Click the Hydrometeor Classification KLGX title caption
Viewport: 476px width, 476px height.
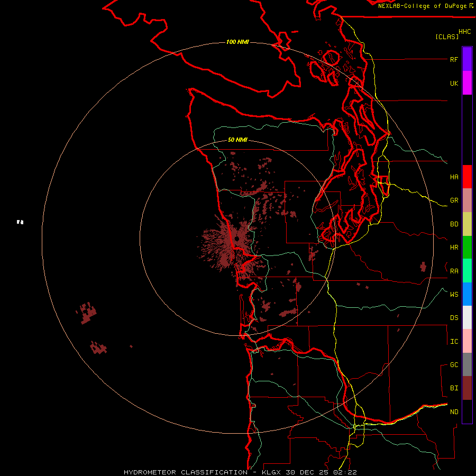coord(240,472)
